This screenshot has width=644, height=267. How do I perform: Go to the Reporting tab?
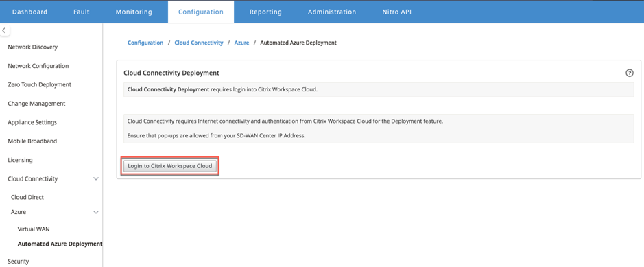point(265,12)
